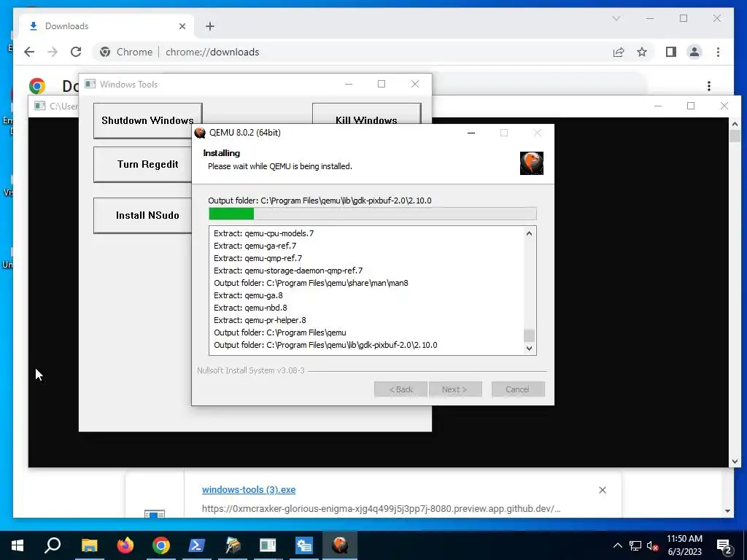Open File Explorer from taskbar
The image size is (747, 560).
pos(89,545)
